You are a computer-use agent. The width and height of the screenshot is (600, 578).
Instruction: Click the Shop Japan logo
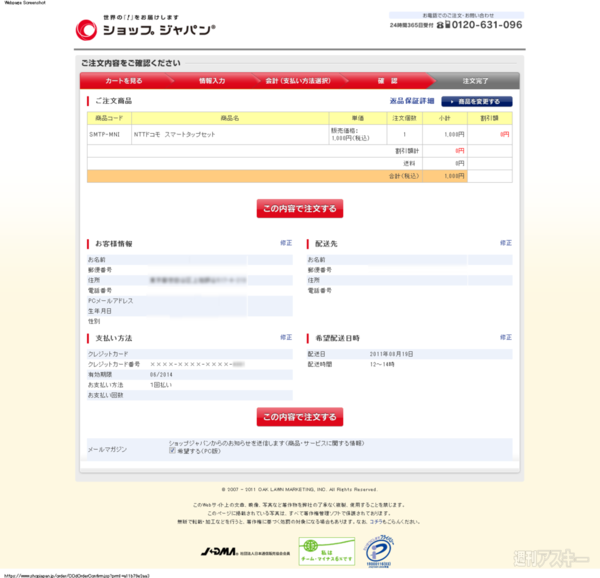pos(145,28)
